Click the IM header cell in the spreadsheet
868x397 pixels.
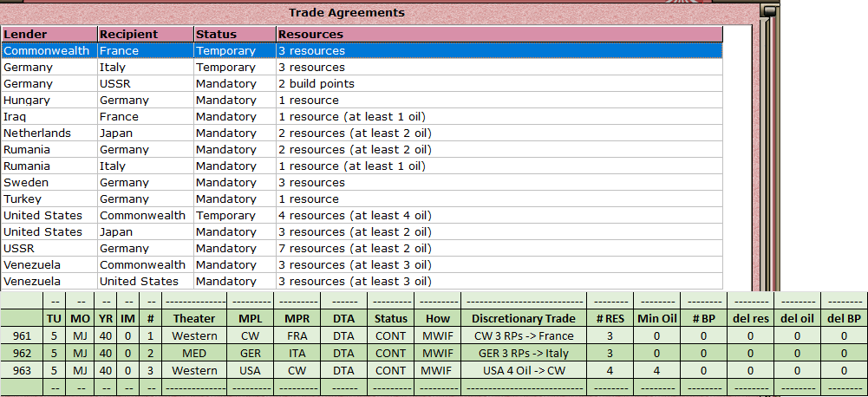point(127,318)
